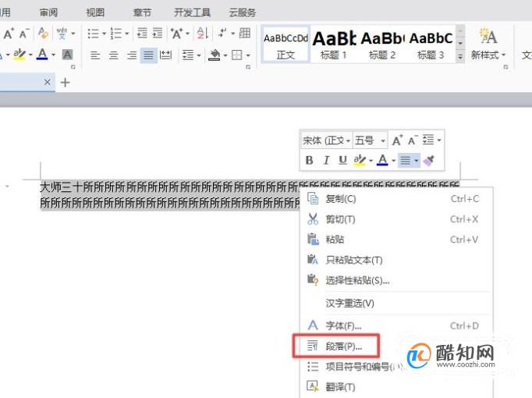
Task: Click the line spacing icon in ribbon
Action: 188,55
